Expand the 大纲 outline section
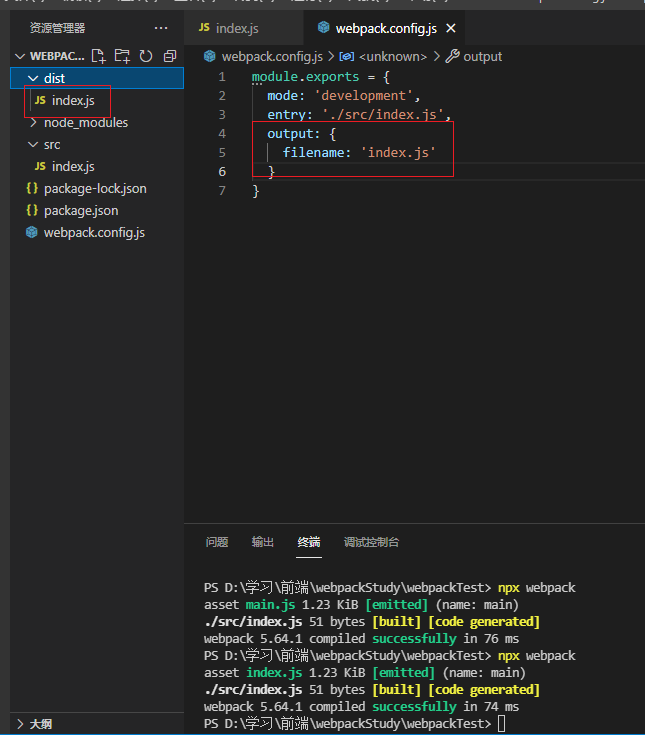Viewport: 645px width, 735px height. pos(20,724)
